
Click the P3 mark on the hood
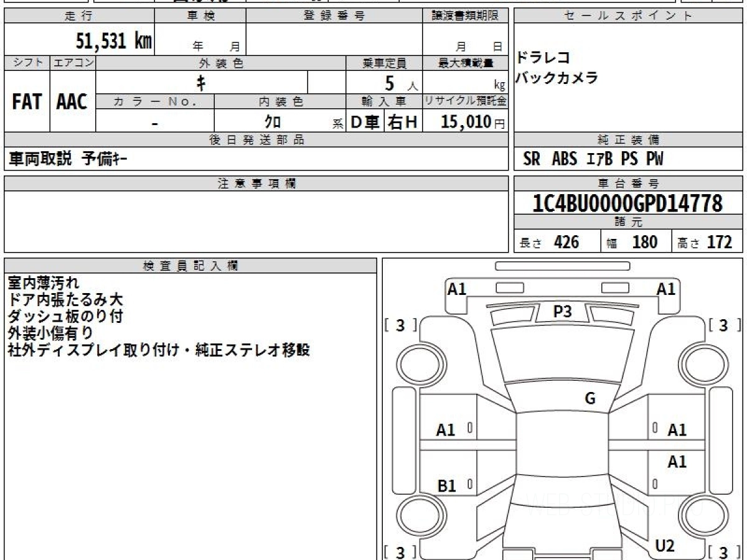(562, 312)
